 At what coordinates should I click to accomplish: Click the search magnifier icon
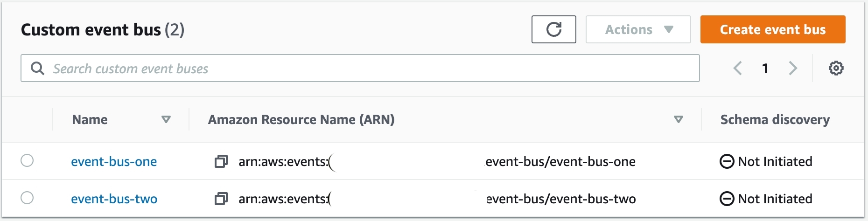[37, 69]
